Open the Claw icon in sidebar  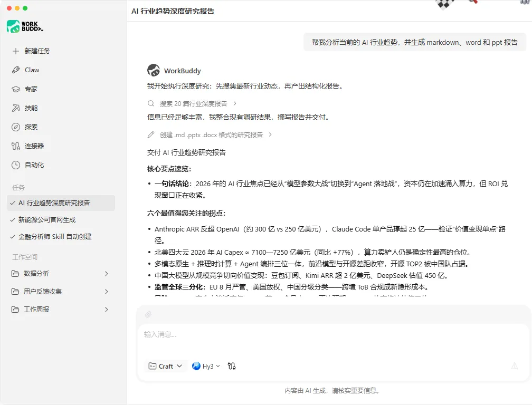pyautogui.click(x=16, y=70)
